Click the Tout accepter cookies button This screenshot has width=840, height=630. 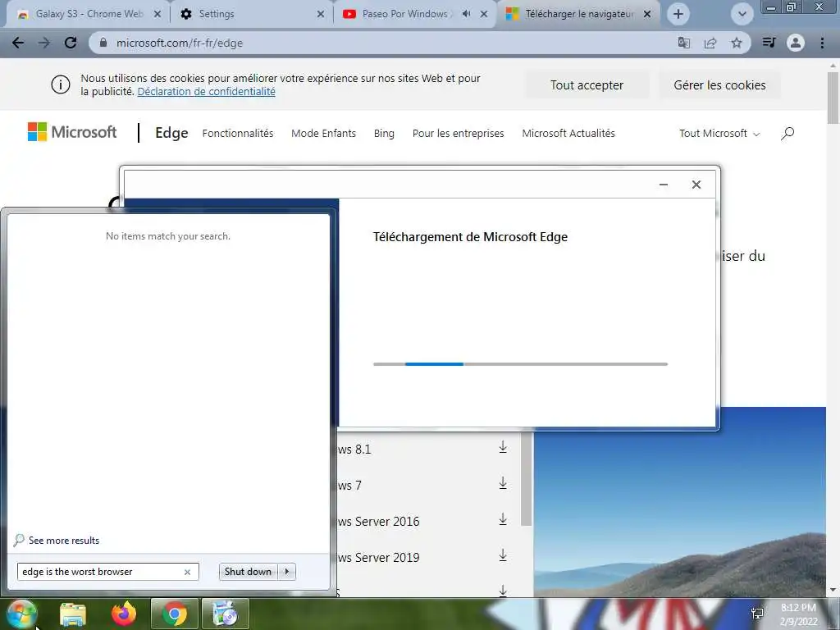pyautogui.click(x=587, y=85)
